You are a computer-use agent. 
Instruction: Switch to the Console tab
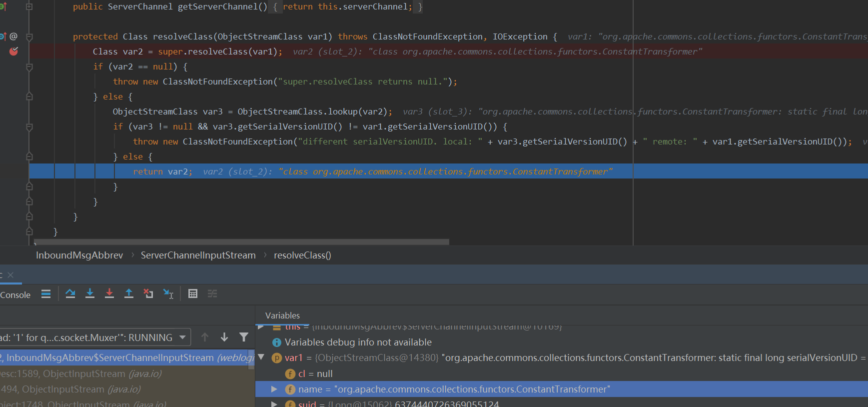pyautogui.click(x=15, y=295)
